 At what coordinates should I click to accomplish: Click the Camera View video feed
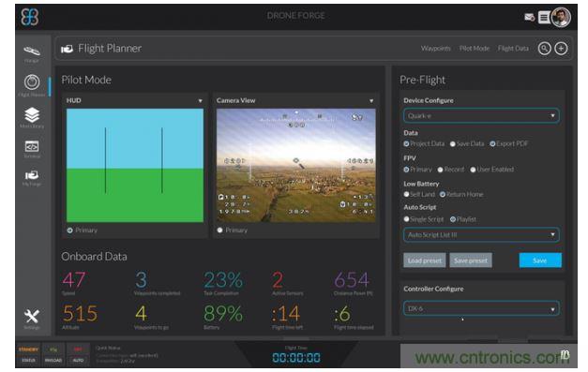coord(296,165)
